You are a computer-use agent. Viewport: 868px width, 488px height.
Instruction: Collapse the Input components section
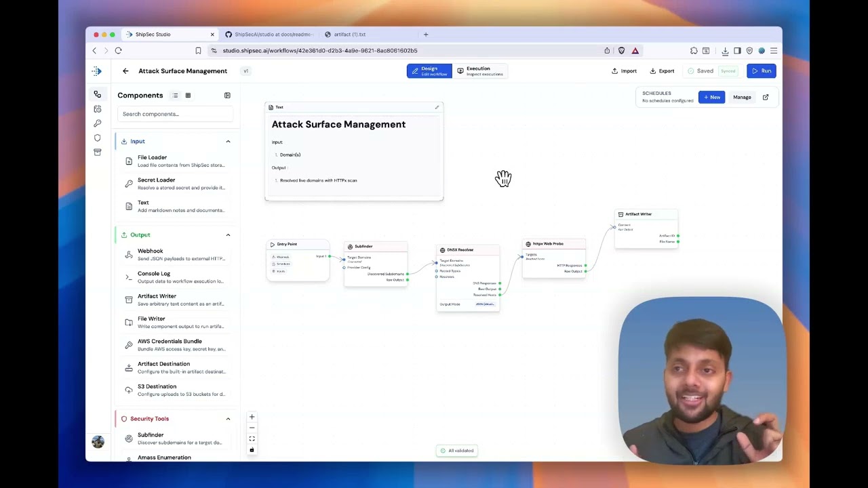tap(228, 141)
